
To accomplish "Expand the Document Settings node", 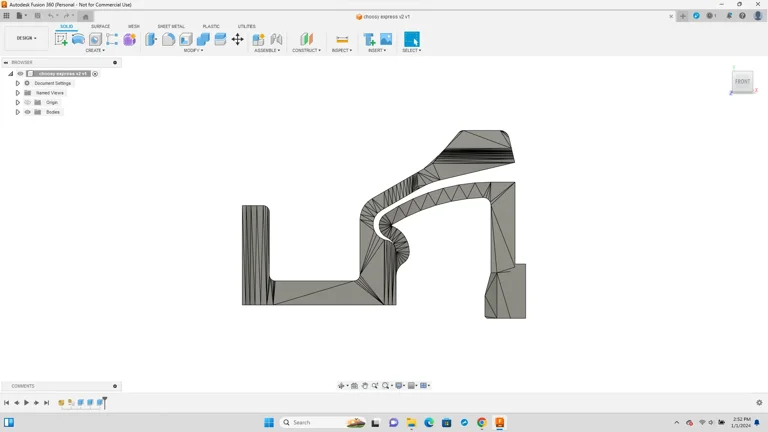I will (x=18, y=83).
